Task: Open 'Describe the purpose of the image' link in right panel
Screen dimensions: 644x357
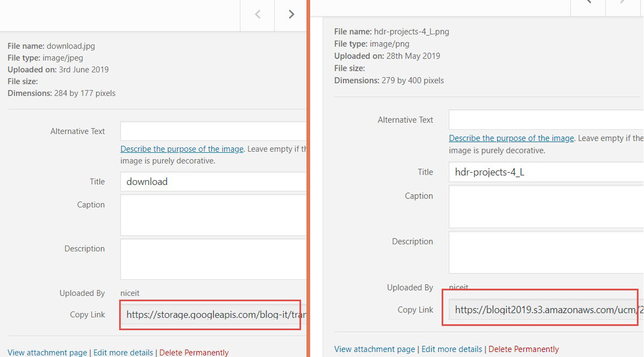Action: 511,138
